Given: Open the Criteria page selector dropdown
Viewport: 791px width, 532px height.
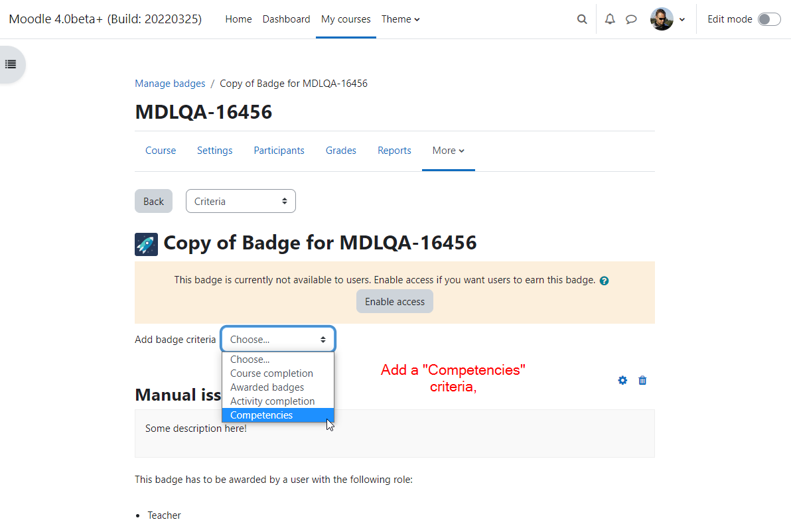Looking at the screenshot, I should point(241,201).
